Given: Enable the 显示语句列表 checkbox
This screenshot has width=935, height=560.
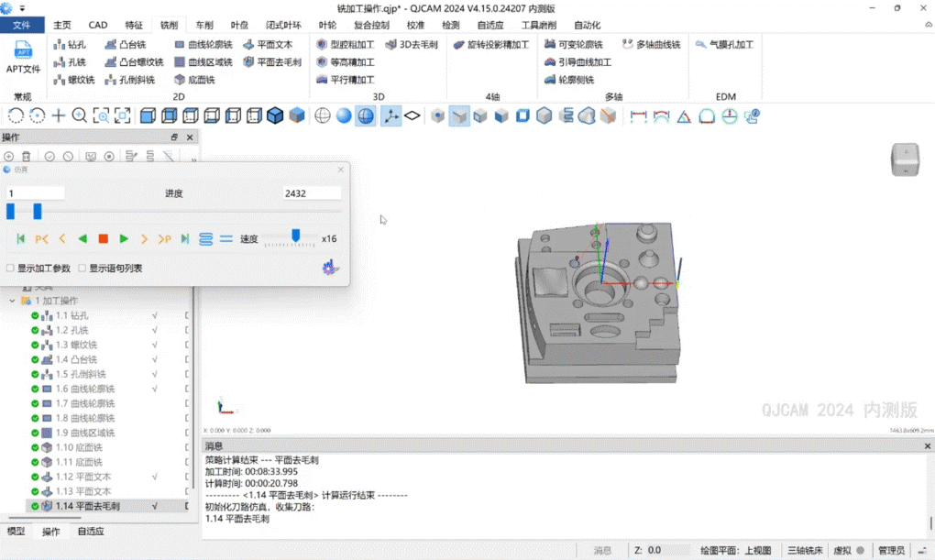Looking at the screenshot, I should tap(82, 269).
